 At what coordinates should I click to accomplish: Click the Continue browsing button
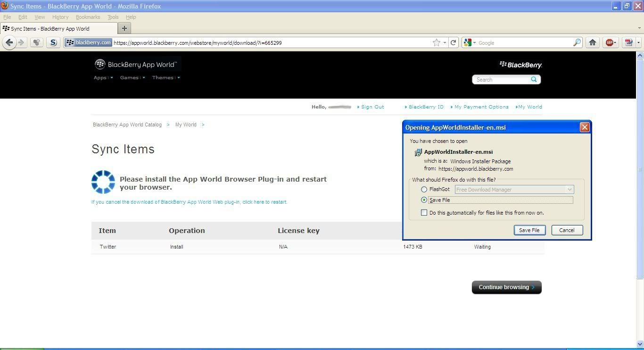[507, 287]
